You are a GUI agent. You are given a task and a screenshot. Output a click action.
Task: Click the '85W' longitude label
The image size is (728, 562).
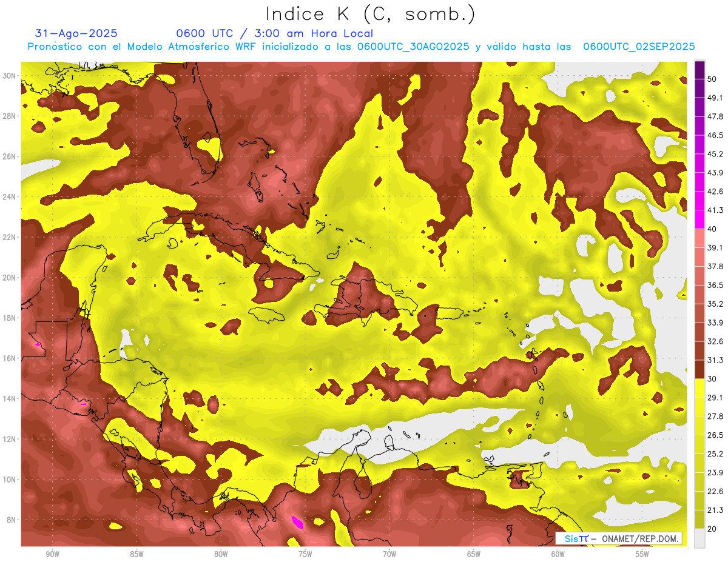136,554
